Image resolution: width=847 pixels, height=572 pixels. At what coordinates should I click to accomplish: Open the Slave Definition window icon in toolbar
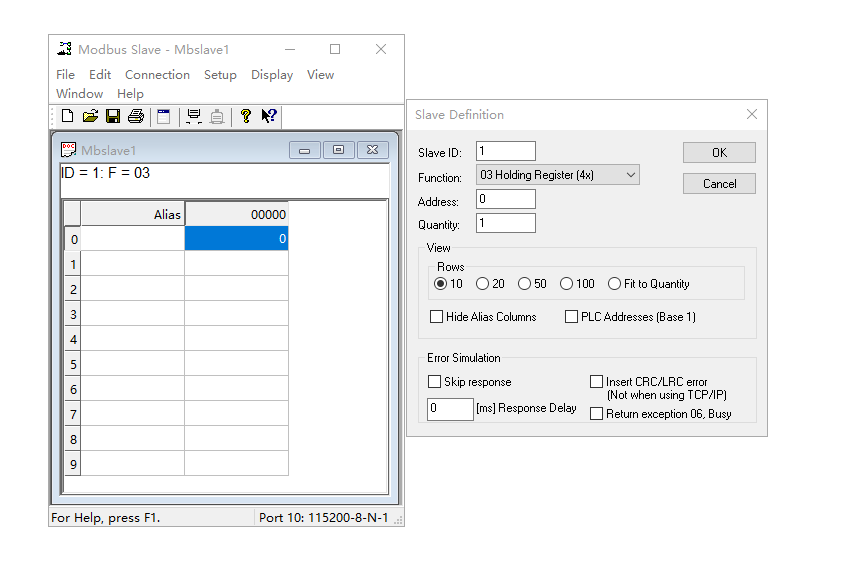coord(164,117)
